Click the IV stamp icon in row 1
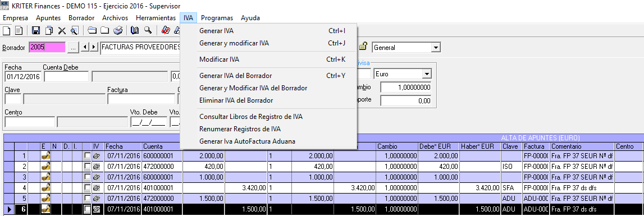 tap(96, 157)
